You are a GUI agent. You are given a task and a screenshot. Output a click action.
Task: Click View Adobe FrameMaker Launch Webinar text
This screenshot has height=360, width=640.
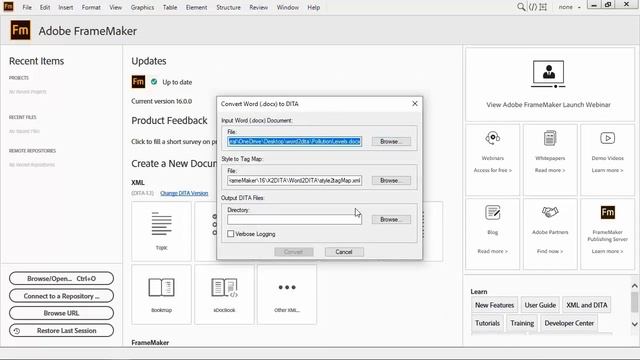(549, 104)
